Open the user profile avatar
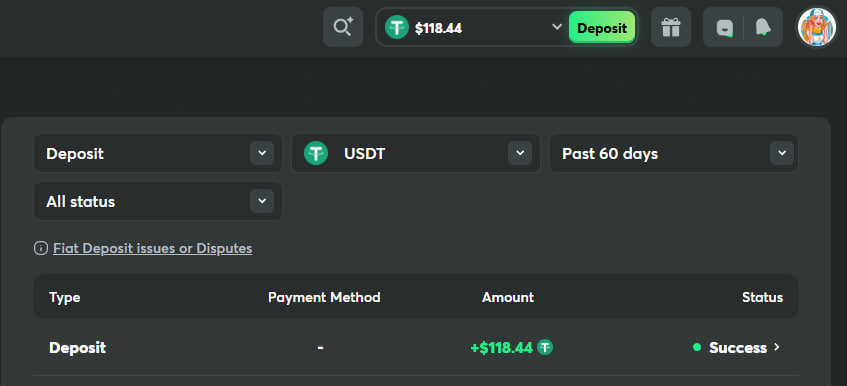The image size is (847, 386). pos(817,27)
